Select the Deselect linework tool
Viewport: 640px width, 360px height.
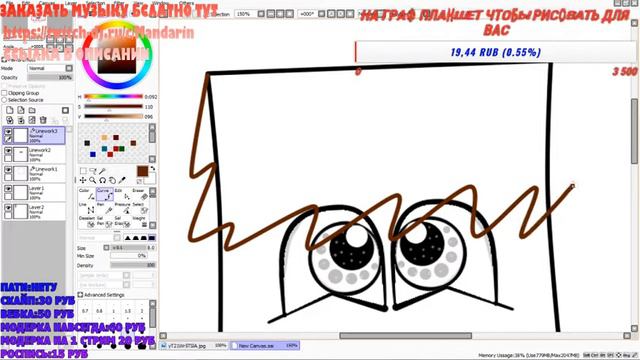click(x=87, y=222)
